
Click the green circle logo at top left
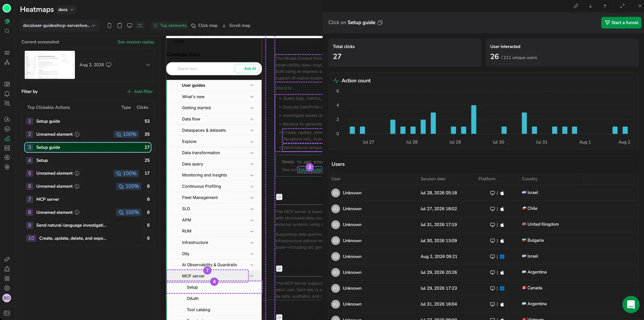[x=7, y=9]
